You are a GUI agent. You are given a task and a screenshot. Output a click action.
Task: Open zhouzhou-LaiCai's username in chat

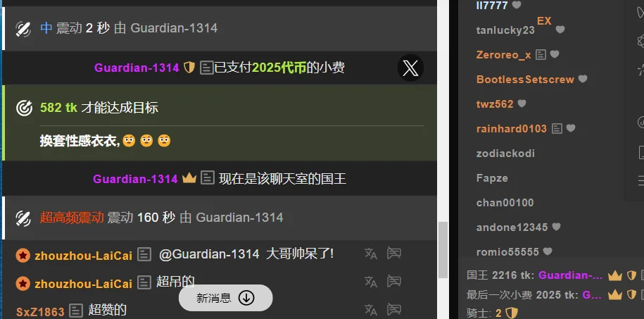(83, 256)
